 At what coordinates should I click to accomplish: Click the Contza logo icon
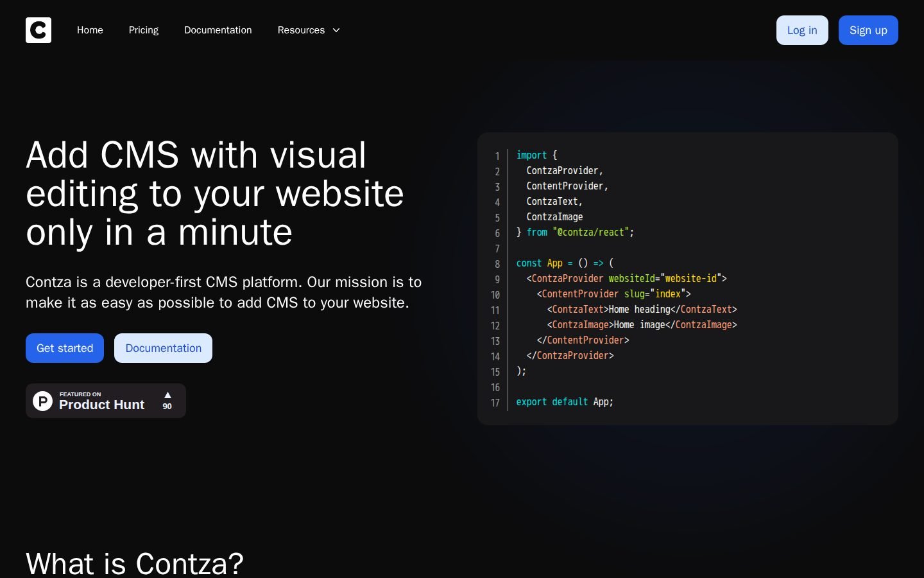click(x=38, y=30)
